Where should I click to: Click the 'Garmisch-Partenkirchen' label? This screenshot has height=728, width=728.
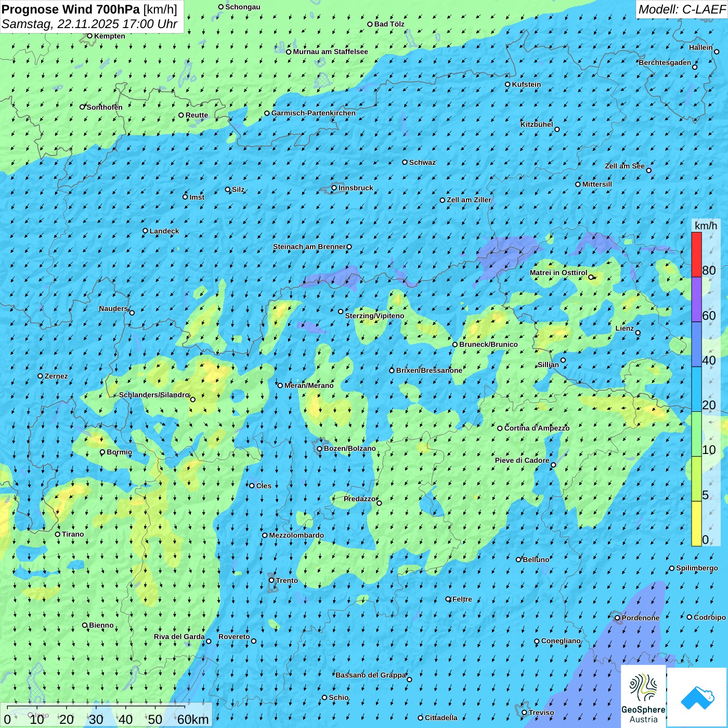click(x=314, y=113)
